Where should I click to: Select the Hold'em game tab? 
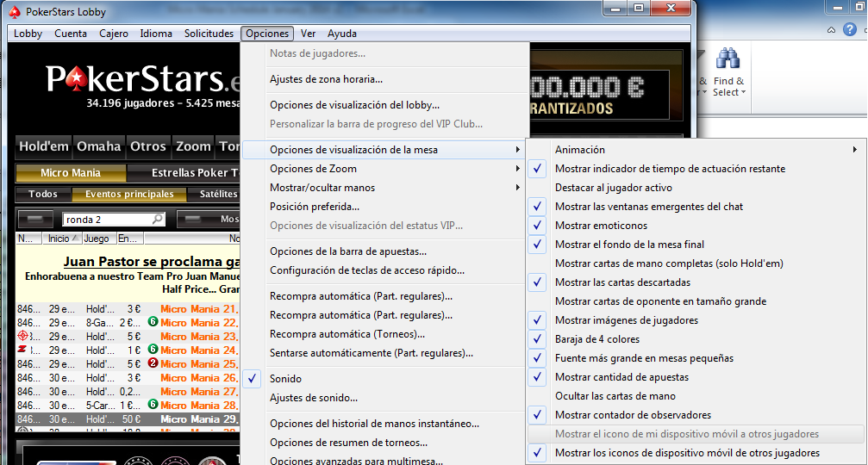(x=44, y=146)
